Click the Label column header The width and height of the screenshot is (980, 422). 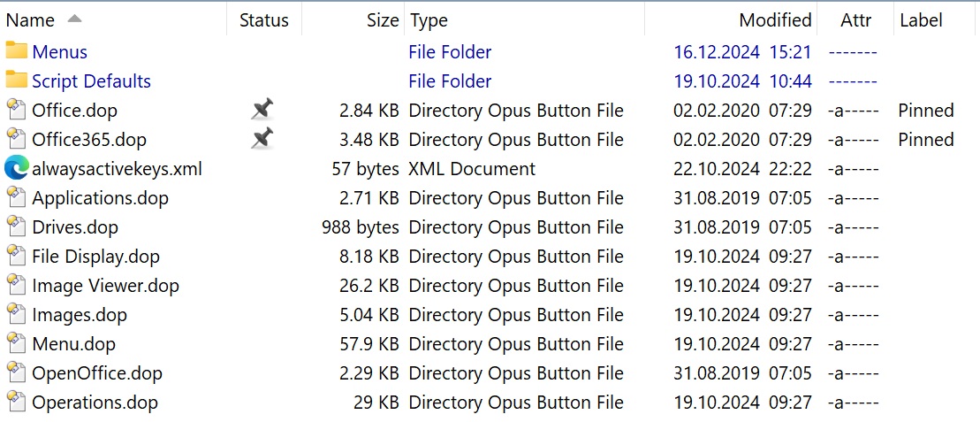pos(921,20)
